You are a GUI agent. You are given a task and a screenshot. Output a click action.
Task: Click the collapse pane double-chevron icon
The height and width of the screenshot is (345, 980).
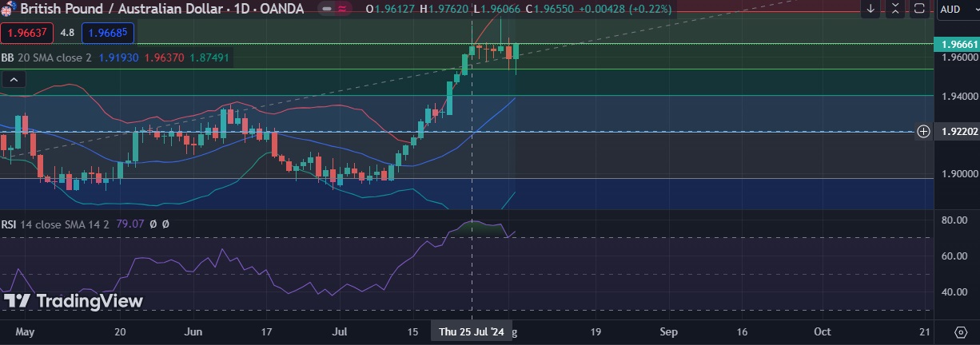click(896, 9)
